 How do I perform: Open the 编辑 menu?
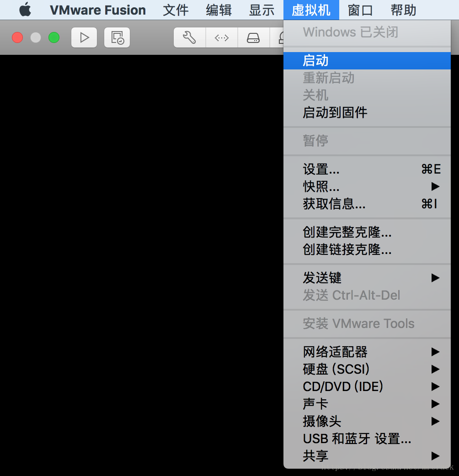pyautogui.click(x=219, y=10)
